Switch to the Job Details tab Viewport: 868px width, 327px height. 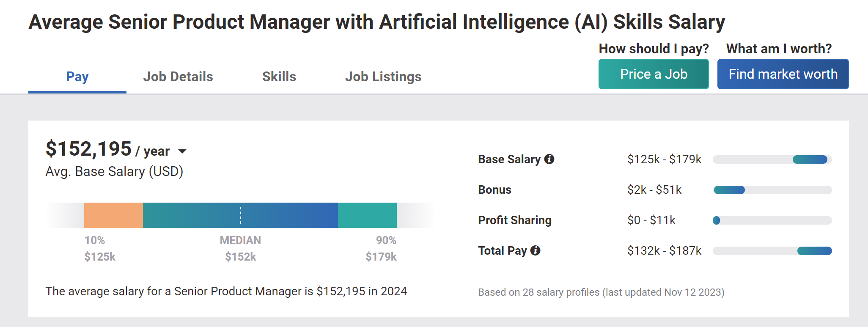[178, 77]
